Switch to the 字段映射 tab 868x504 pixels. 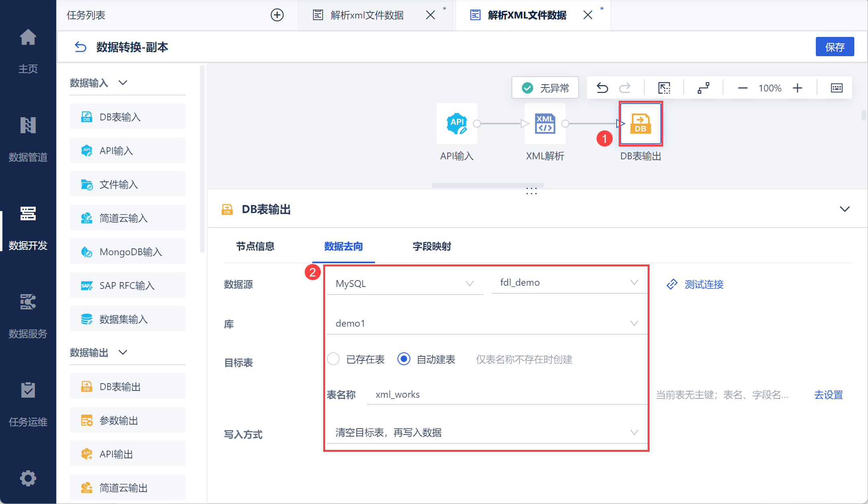(x=432, y=246)
